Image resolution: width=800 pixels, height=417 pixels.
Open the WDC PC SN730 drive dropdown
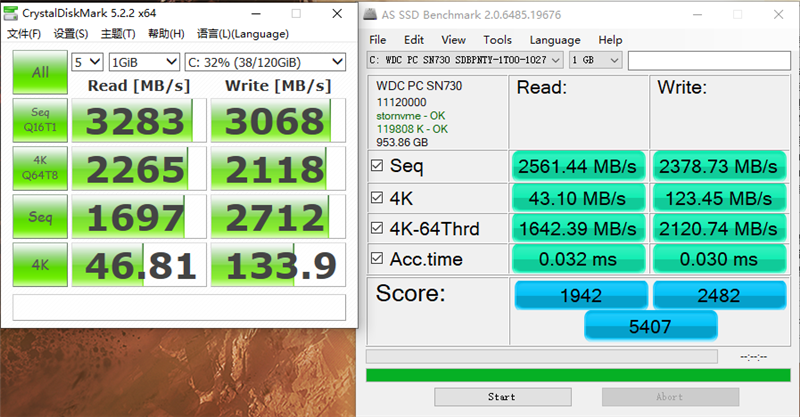click(x=465, y=60)
